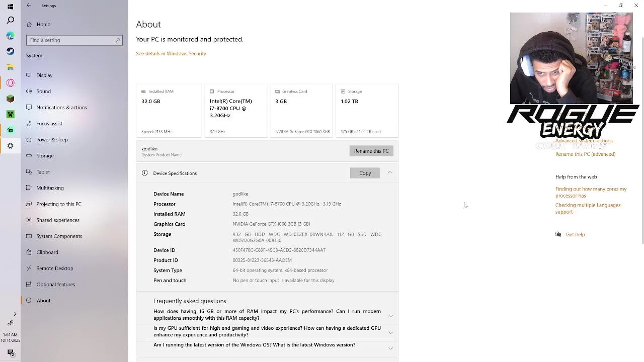The height and width of the screenshot is (362, 644).
Task: Open Power & sleep settings
Action: point(52,140)
